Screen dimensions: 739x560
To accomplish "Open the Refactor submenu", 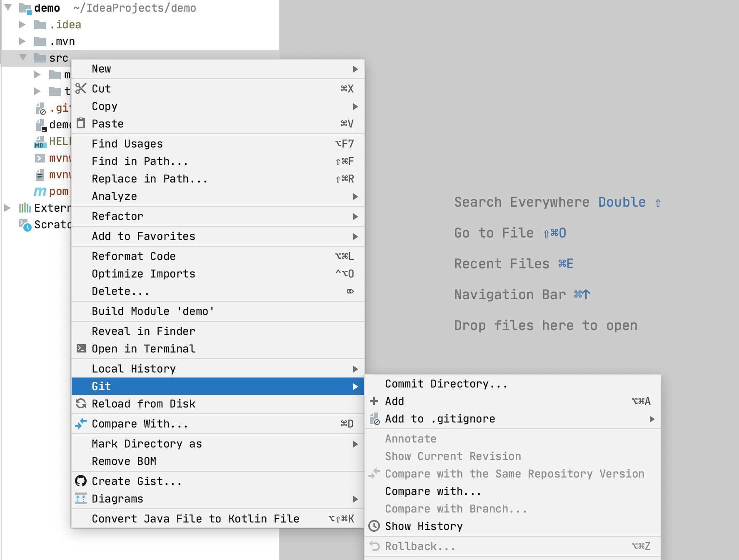I will click(x=218, y=216).
